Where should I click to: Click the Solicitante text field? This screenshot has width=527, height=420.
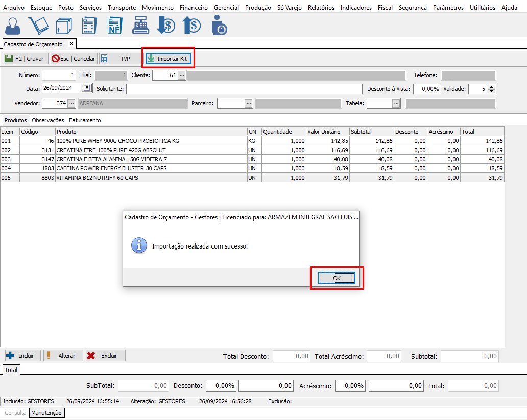(244, 89)
